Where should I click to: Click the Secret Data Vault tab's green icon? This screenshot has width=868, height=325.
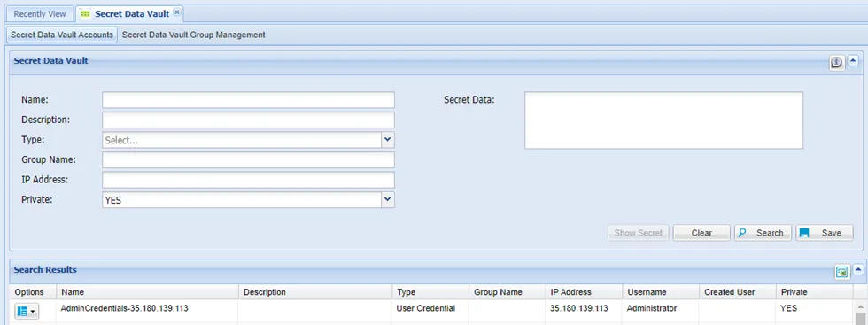pos(85,14)
